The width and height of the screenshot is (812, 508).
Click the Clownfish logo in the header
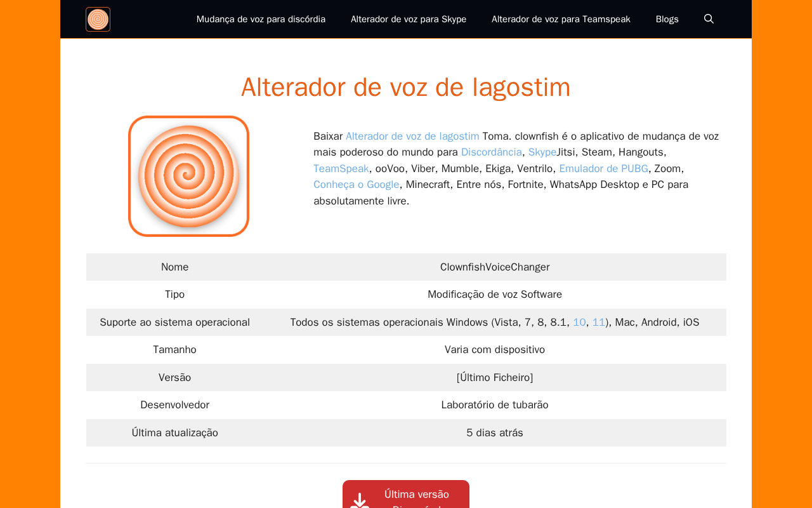(x=98, y=19)
